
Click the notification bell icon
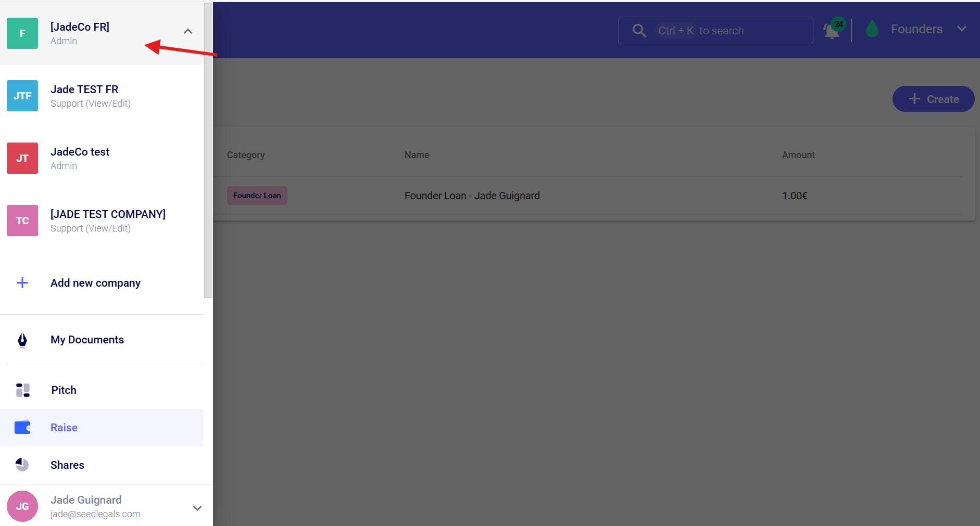(832, 31)
